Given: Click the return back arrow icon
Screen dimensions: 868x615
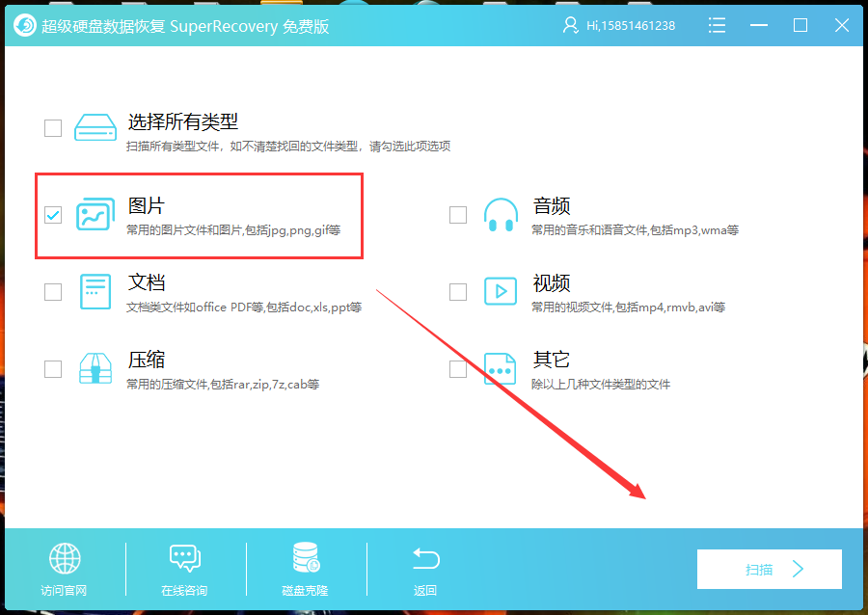Looking at the screenshot, I should pos(425,558).
